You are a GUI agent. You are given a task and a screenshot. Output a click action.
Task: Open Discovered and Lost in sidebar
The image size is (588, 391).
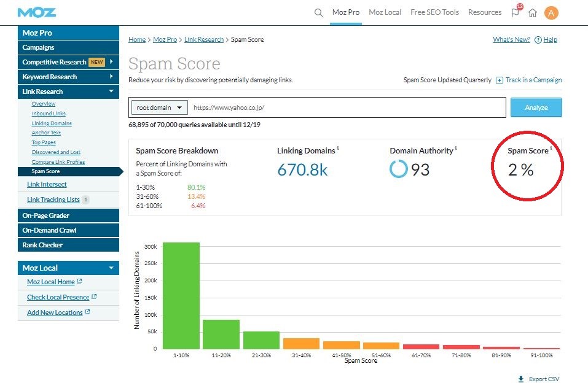point(56,152)
